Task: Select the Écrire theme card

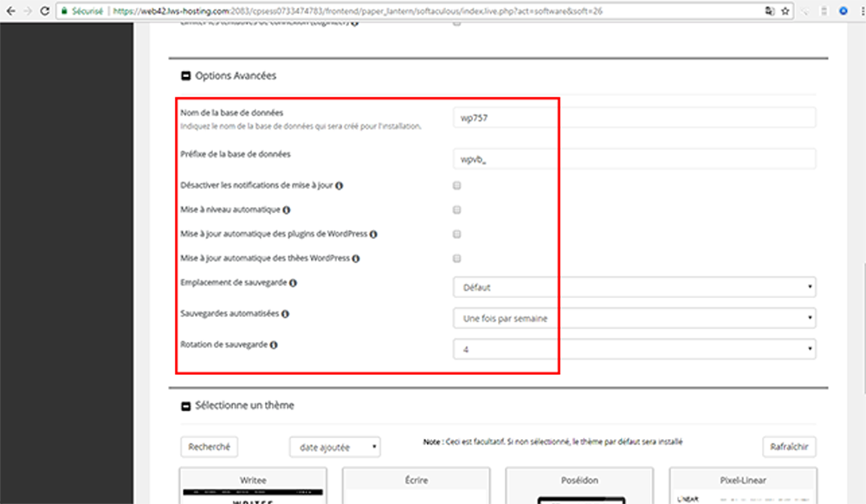Action: click(x=416, y=486)
